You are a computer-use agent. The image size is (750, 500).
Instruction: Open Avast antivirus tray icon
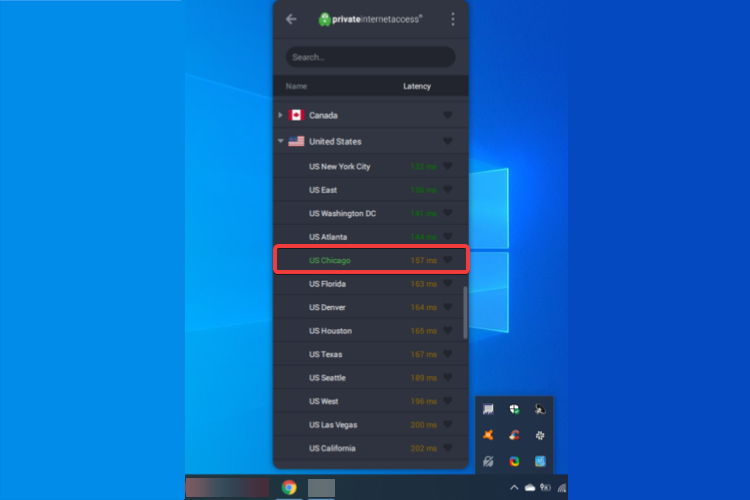coord(488,435)
